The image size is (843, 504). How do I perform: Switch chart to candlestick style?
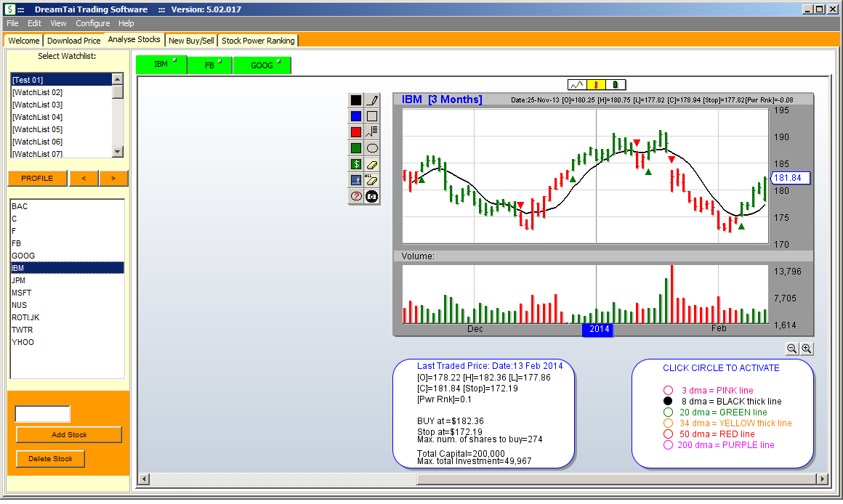coord(616,85)
